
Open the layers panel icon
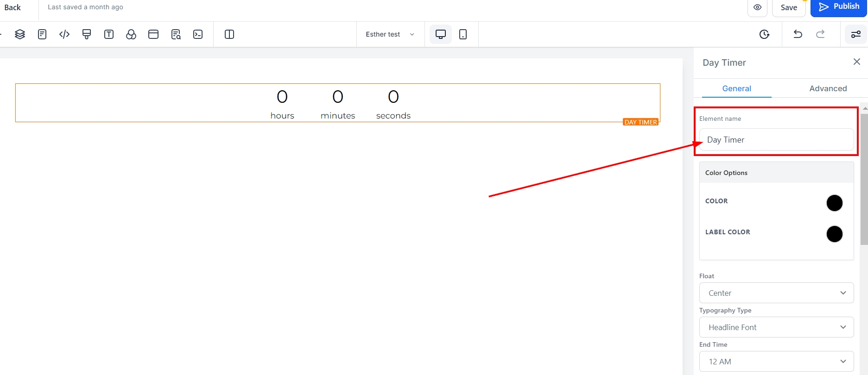point(20,34)
